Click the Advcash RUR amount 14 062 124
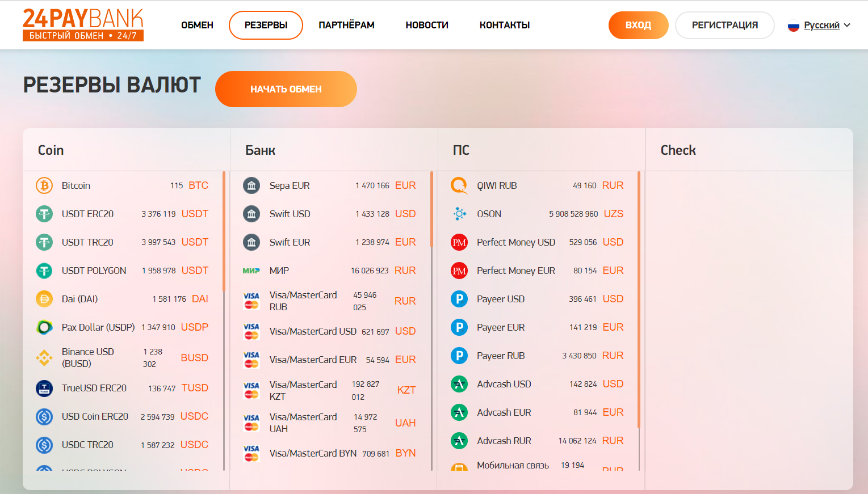This screenshot has height=494, width=868. [577, 441]
